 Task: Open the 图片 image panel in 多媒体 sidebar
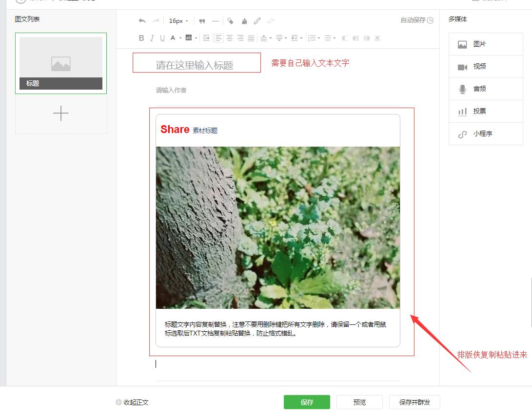[486, 44]
